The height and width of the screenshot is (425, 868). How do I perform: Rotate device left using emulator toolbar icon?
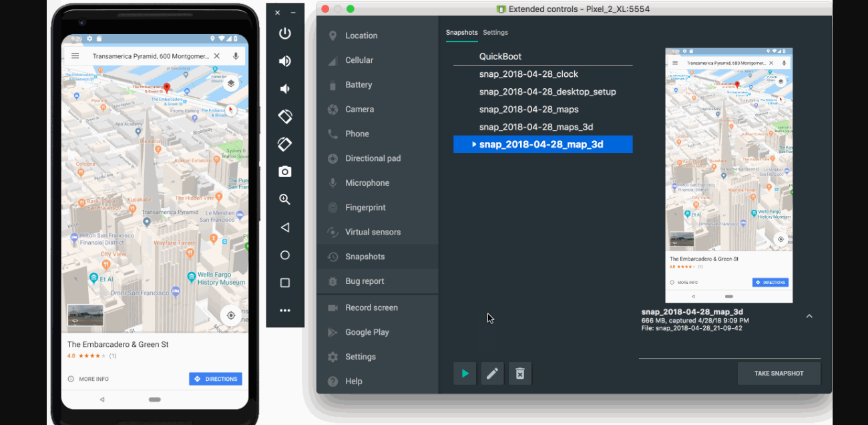285,116
